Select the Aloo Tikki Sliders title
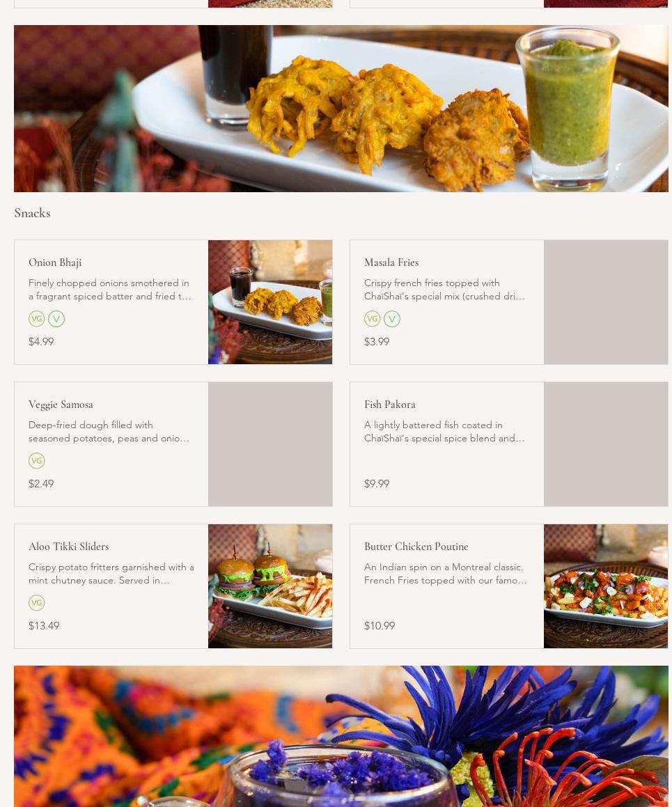This screenshot has width=672, height=807. (x=68, y=547)
